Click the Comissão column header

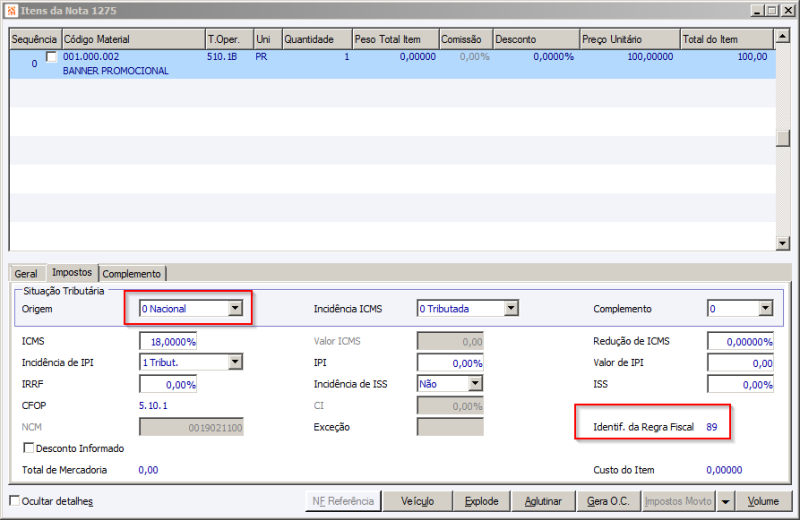(x=466, y=39)
